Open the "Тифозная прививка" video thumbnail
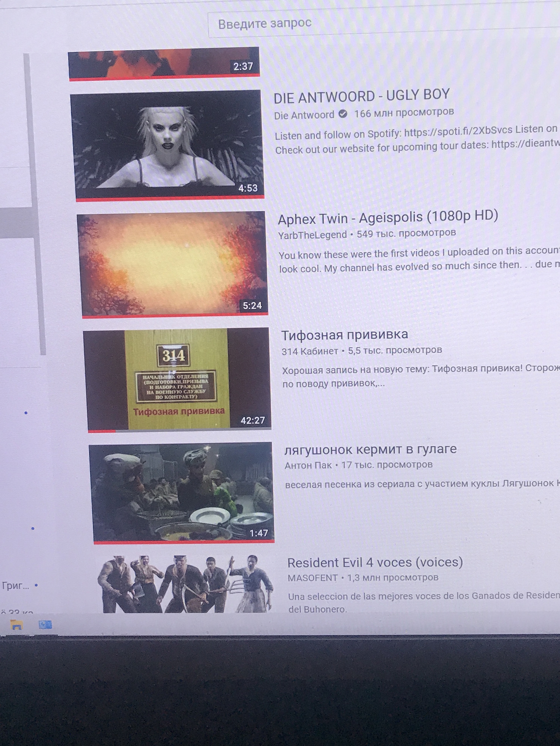Screen dimensions: 560x746 point(177,380)
